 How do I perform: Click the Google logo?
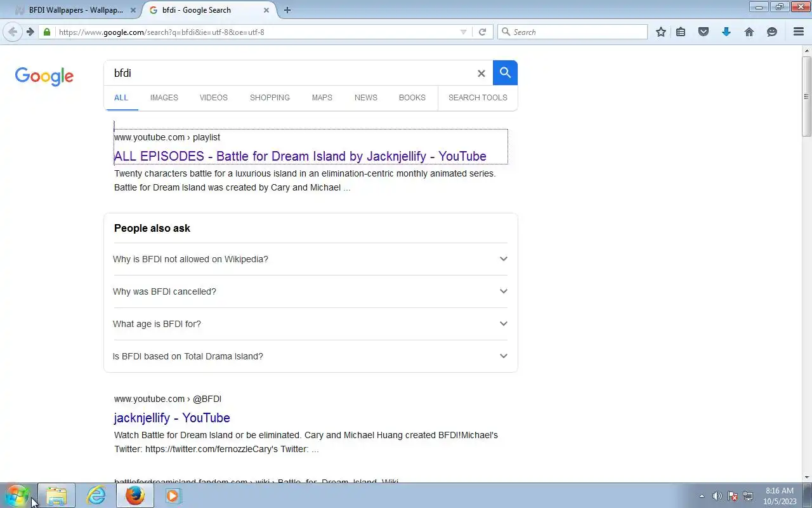[44, 76]
